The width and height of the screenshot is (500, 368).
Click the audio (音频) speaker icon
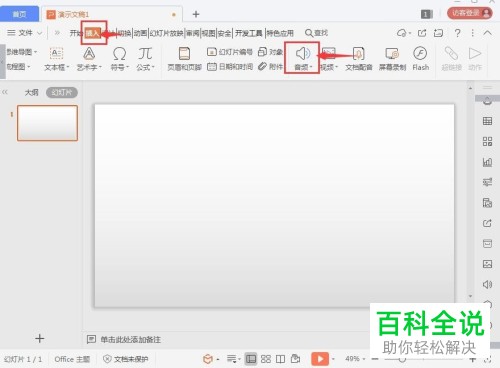pyautogui.click(x=303, y=53)
